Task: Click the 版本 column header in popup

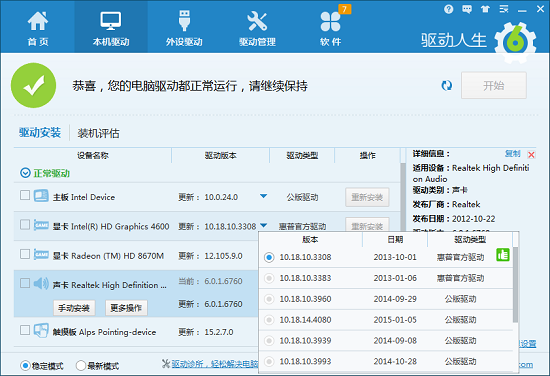Action: coord(310,240)
